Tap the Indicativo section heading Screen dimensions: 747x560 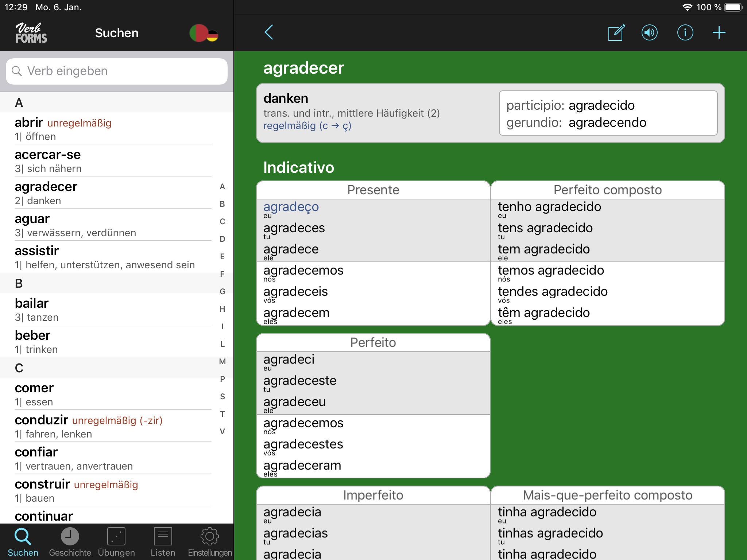click(x=299, y=168)
